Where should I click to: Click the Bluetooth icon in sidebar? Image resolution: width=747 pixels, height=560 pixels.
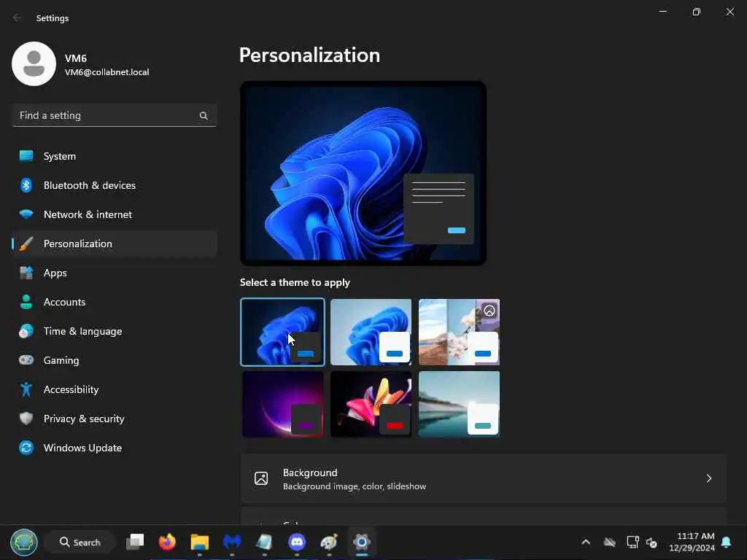[x=26, y=185]
